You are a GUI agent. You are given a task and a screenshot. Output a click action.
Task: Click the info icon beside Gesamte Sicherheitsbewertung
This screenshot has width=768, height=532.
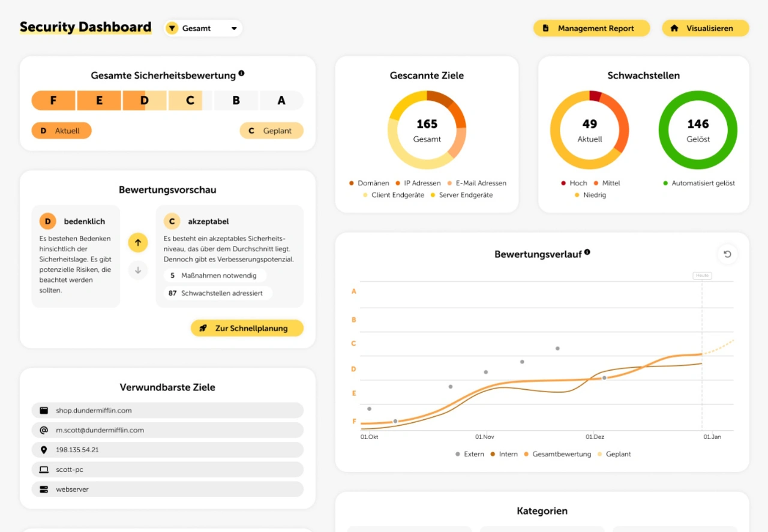(241, 73)
